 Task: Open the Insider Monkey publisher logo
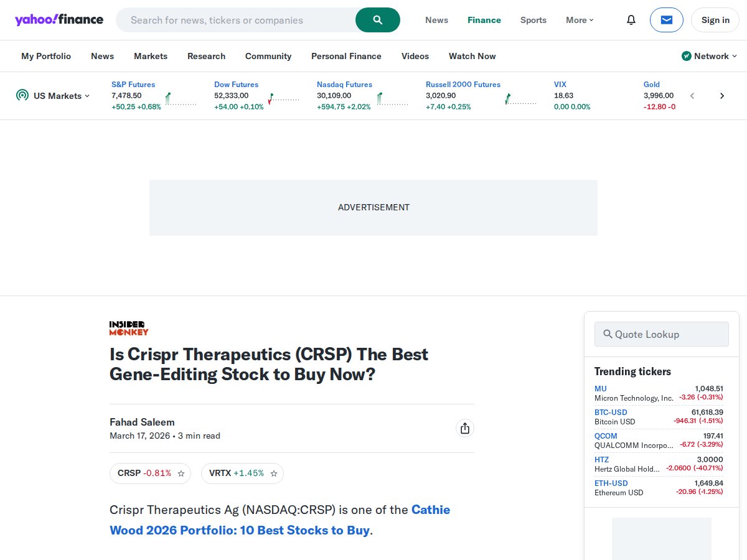click(129, 328)
